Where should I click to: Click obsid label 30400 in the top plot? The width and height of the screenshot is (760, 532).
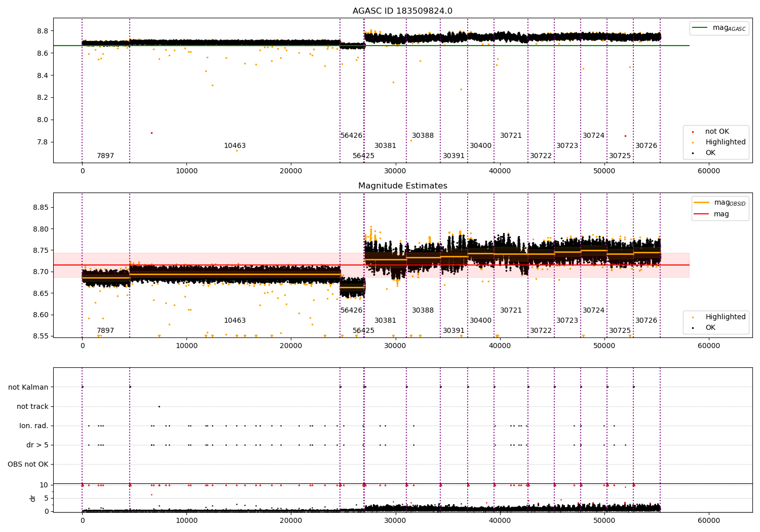coord(480,146)
